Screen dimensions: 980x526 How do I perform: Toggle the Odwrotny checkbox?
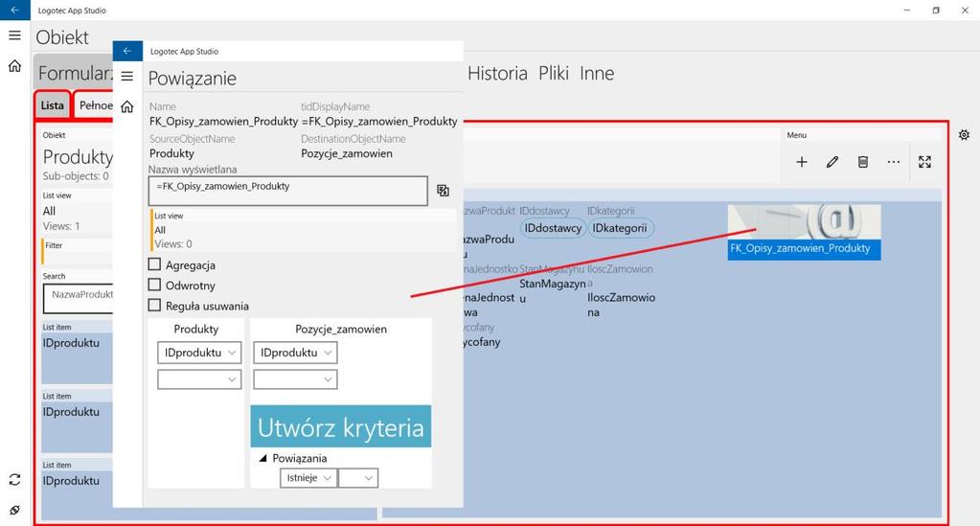point(154,286)
